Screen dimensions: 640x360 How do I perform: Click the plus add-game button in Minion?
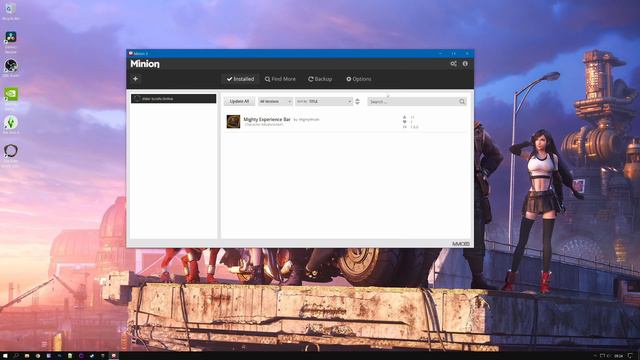136,79
